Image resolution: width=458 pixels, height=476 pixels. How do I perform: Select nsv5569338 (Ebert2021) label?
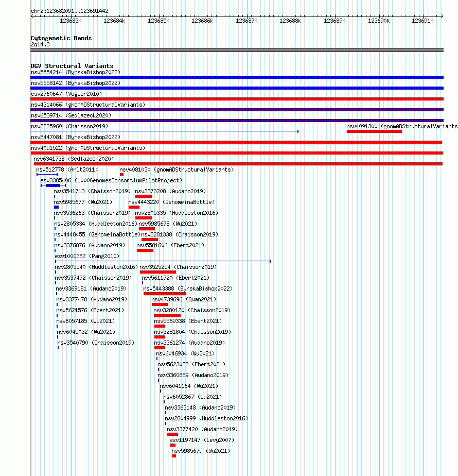coord(188,321)
